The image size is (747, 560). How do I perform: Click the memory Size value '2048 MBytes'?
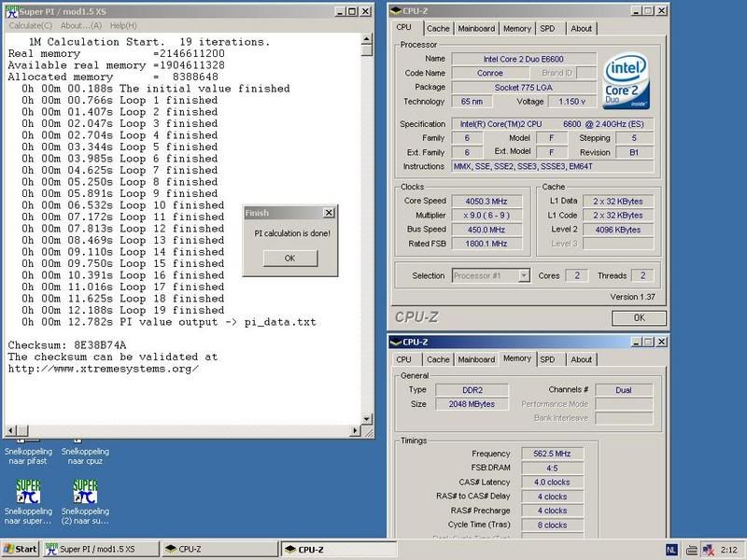[472, 404]
